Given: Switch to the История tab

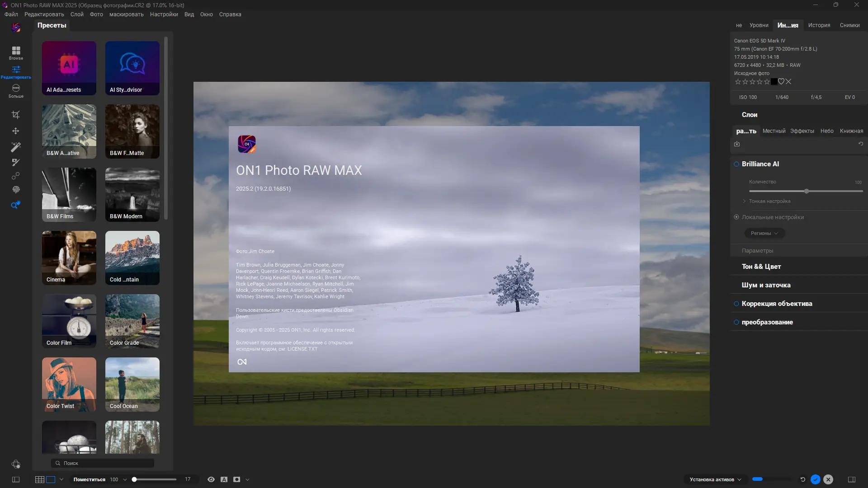Looking at the screenshot, I should pos(819,25).
